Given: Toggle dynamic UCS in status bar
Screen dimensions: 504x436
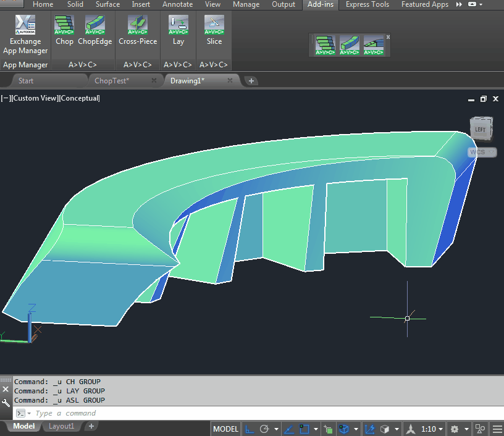Looking at the screenshot, I should click(370, 429).
